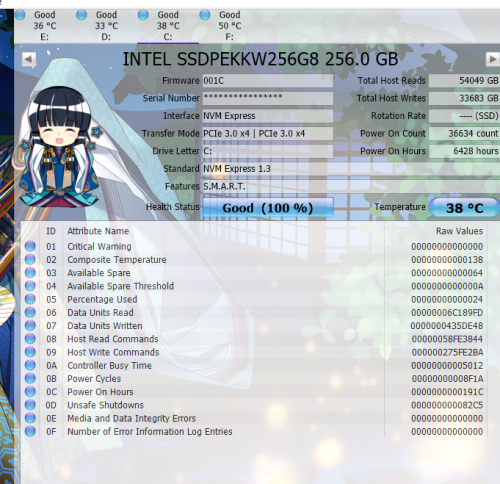Click status orb of attribute 0C Power On Hours

pos(30,391)
